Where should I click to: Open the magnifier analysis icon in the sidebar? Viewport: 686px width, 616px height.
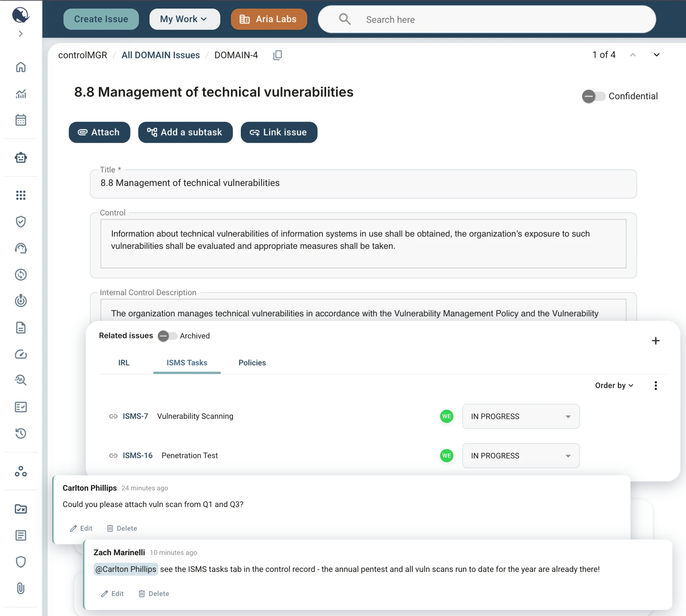point(21,380)
